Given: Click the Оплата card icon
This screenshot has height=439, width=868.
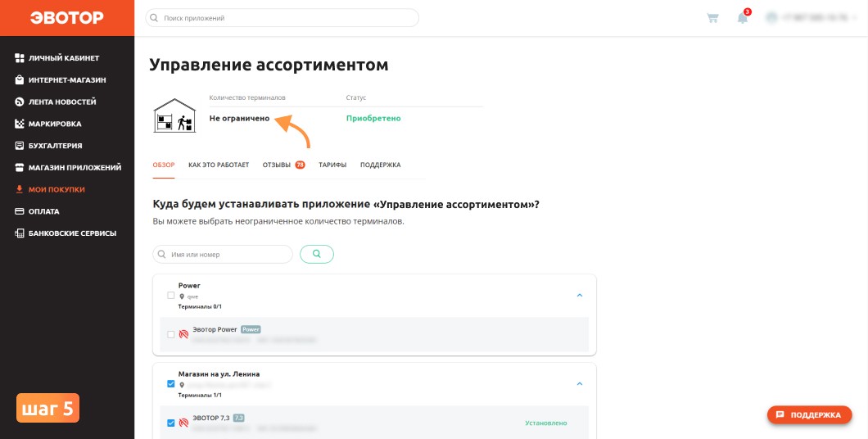Looking at the screenshot, I should click(20, 211).
